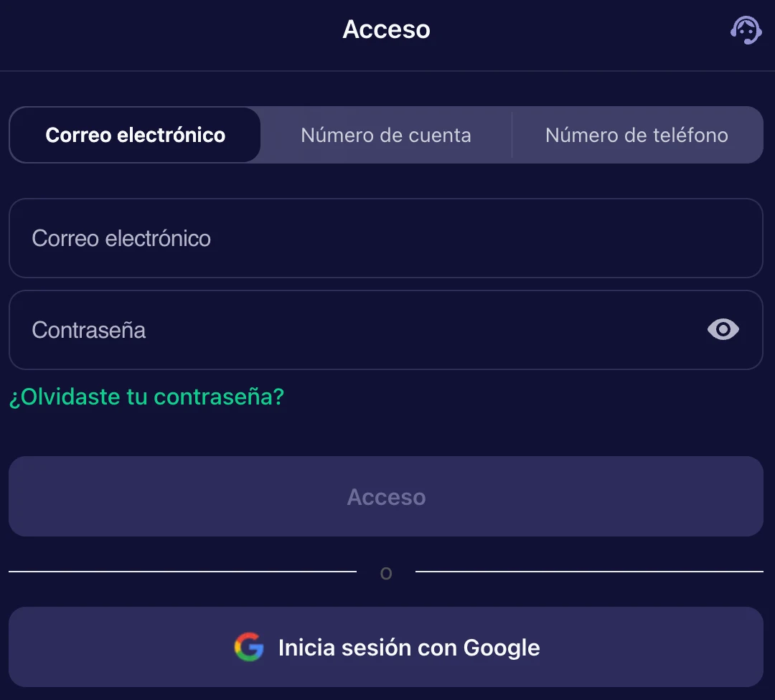Image resolution: width=775 pixels, height=700 pixels.
Task: Show the hidden password with the eye icon
Action: (x=723, y=329)
